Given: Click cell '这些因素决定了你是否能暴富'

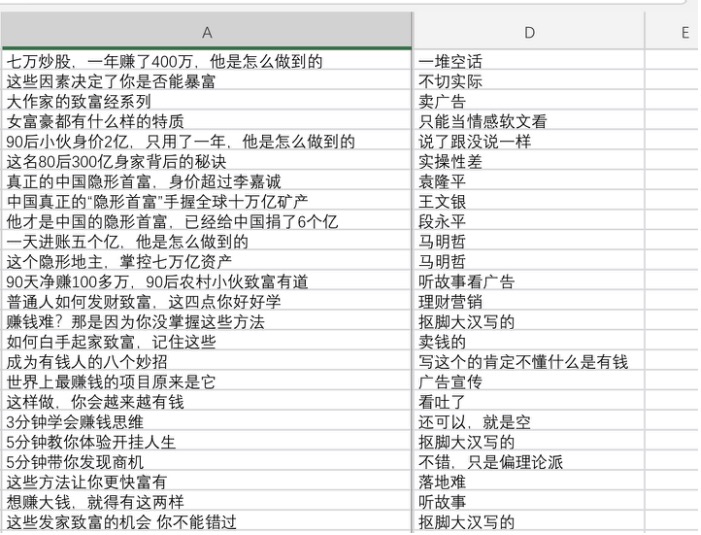Looking at the screenshot, I should (207, 80).
